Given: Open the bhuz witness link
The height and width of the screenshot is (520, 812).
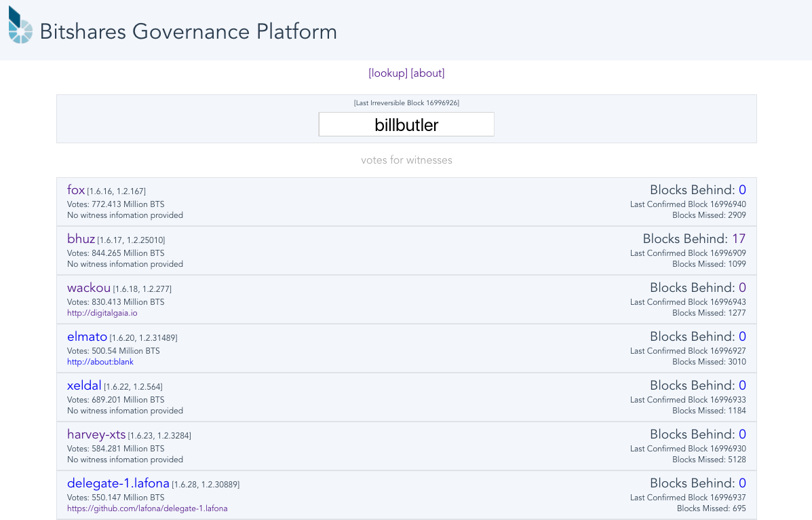Looking at the screenshot, I should point(81,238).
